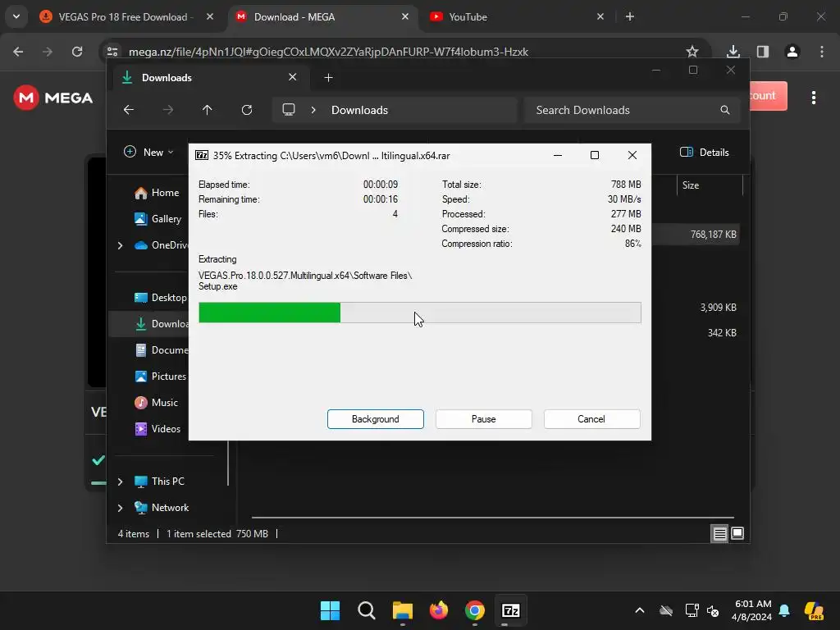Close the Downloads Explorer tab
Viewport: 840px width, 630px height.
293,77
